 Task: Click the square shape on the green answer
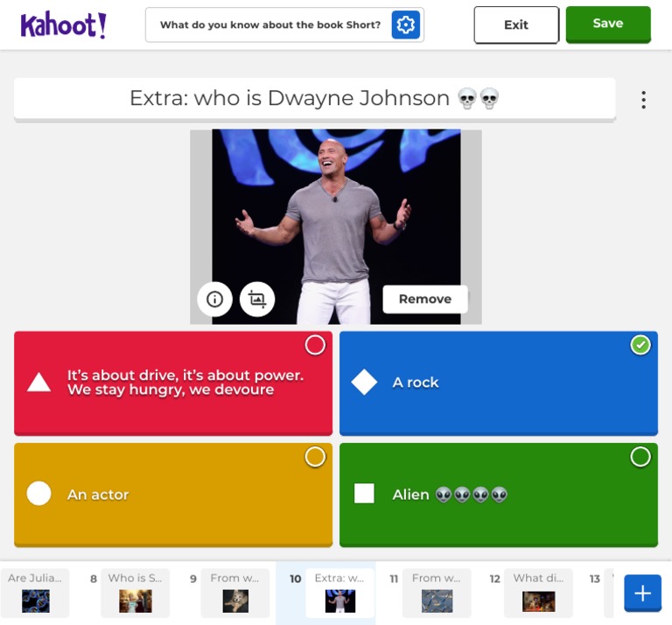[x=364, y=494]
